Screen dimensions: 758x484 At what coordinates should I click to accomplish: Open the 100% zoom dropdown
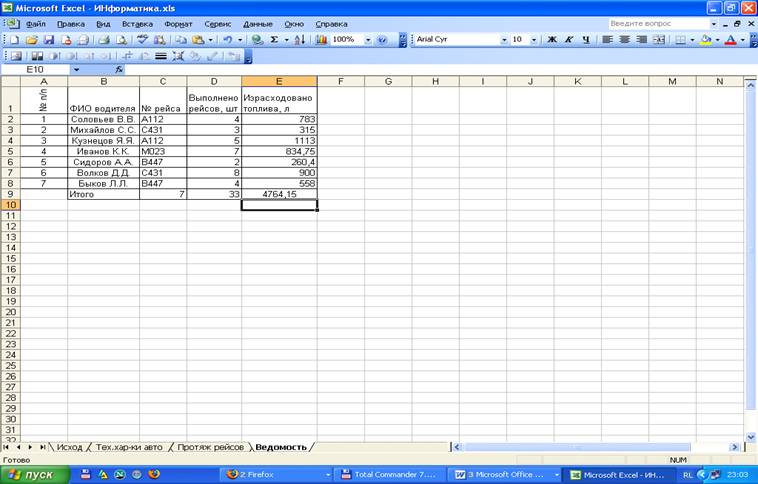point(369,40)
